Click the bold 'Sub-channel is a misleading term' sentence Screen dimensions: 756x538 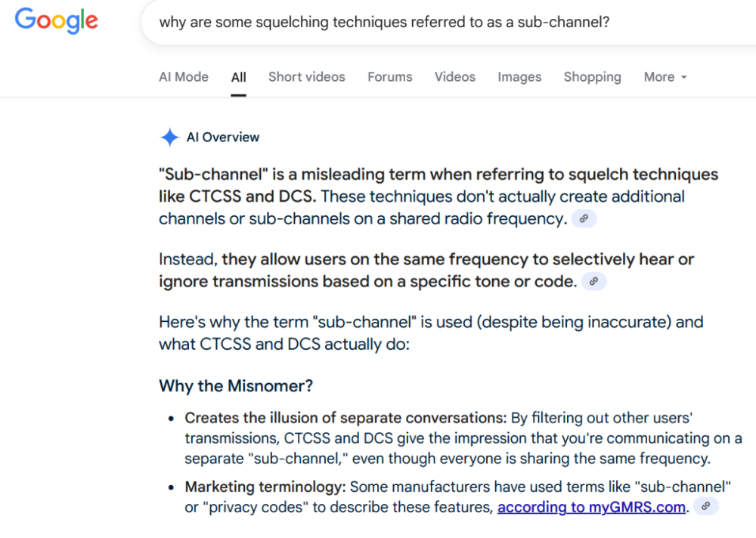438,175
